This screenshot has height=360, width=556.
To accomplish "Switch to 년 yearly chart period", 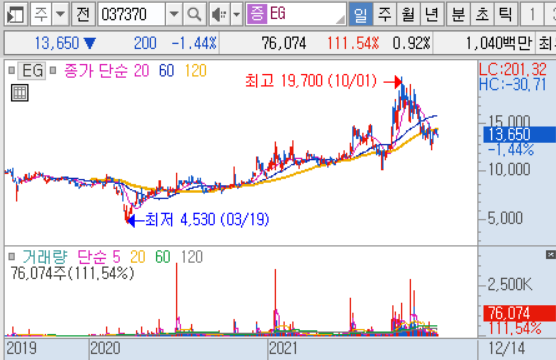I will click(432, 15).
